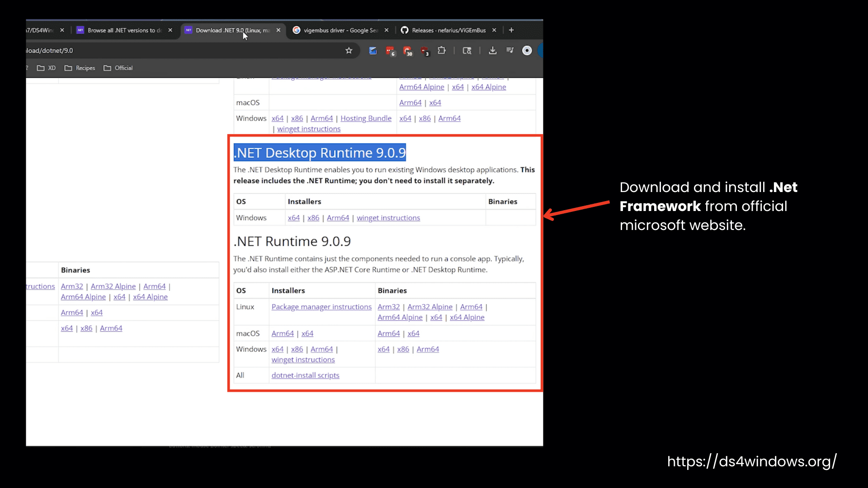
Task: Click the '.NET Runtime 9.0.9' heading
Action: (x=292, y=241)
